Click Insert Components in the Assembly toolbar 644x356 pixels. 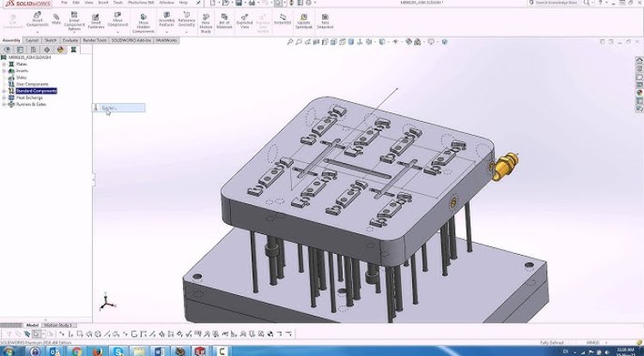[38, 20]
